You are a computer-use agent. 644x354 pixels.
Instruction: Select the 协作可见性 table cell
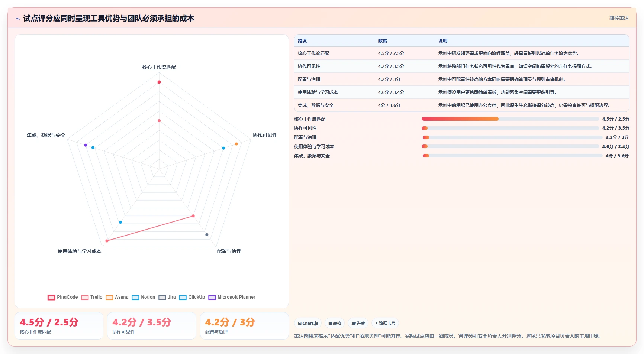pos(335,66)
